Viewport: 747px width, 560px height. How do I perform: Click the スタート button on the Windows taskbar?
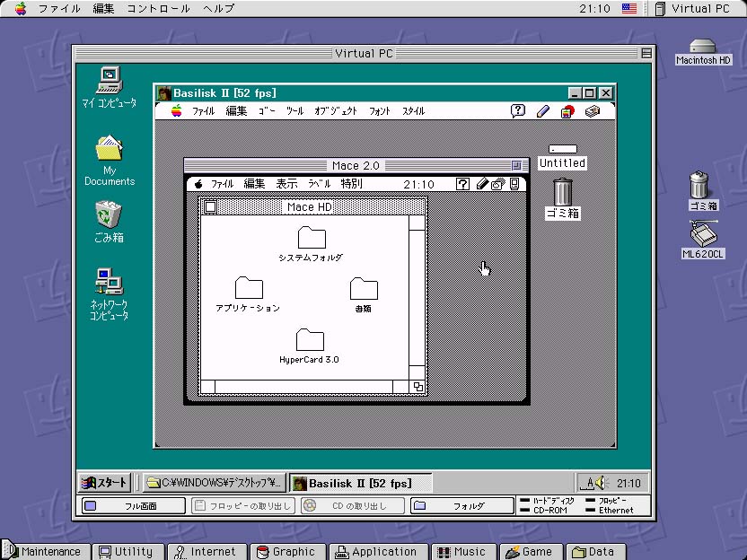[104, 483]
